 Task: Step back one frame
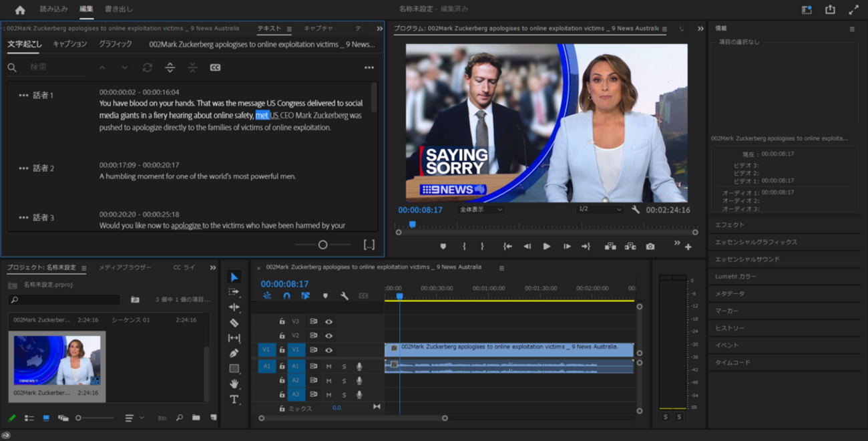pyautogui.click(x=527, y=247)
